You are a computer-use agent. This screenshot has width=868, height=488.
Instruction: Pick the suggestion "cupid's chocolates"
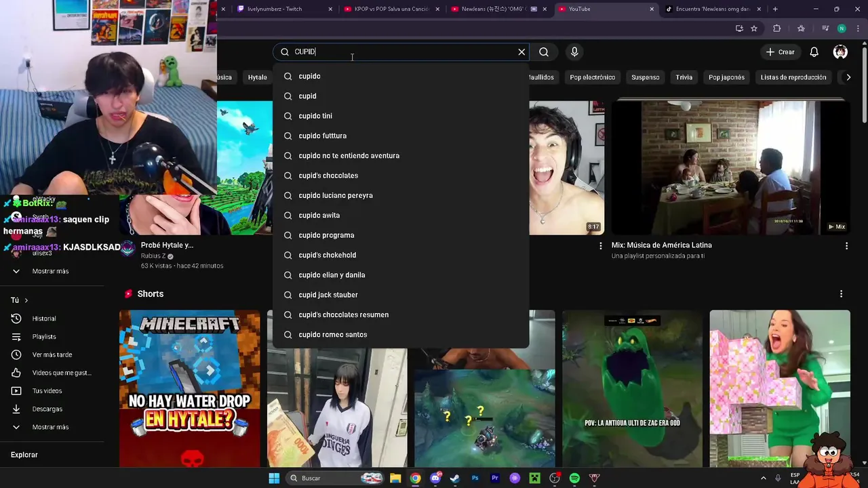coord(401,176)
